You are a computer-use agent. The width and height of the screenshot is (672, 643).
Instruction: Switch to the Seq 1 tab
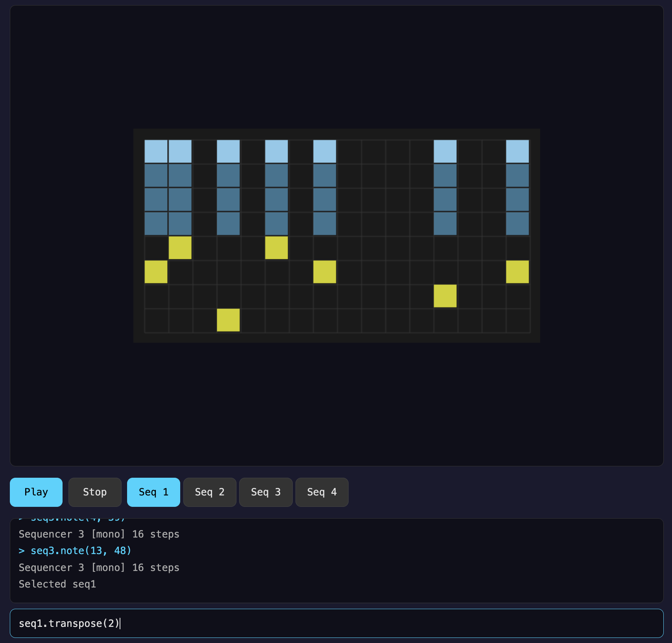[x=153, y=492]
